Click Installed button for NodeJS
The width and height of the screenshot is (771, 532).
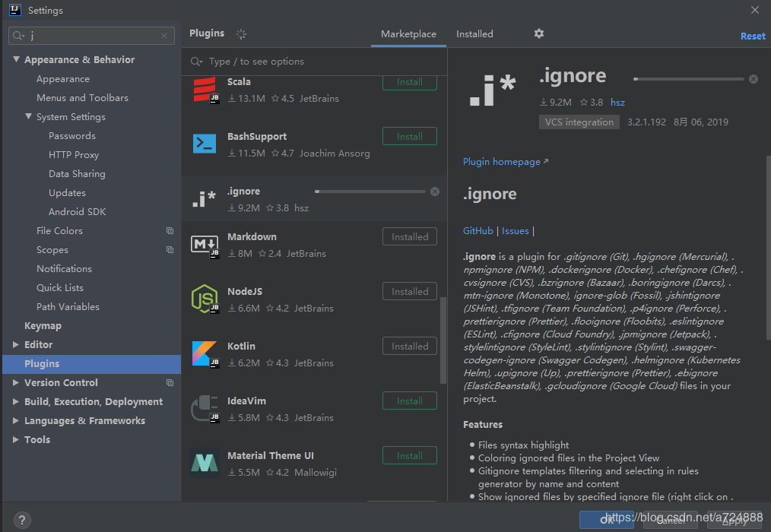[x=410, y=291]
